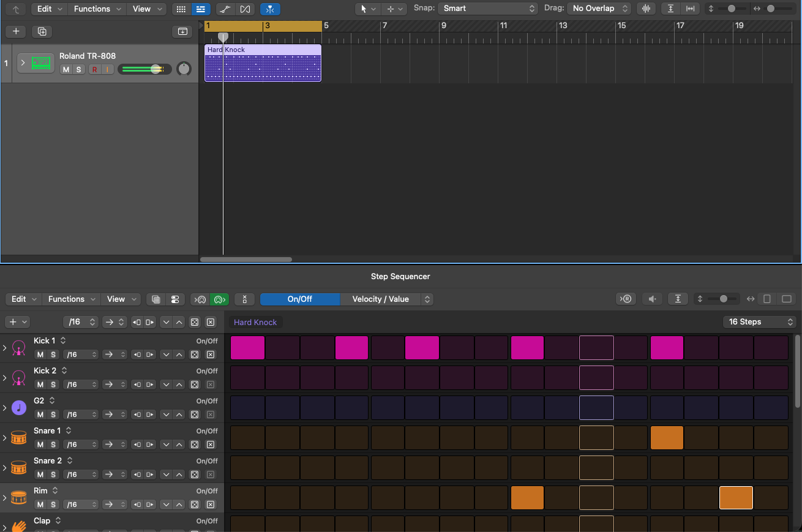Switch Tracks area to grid view
The image size is (802, 532).
click(181, 9)
